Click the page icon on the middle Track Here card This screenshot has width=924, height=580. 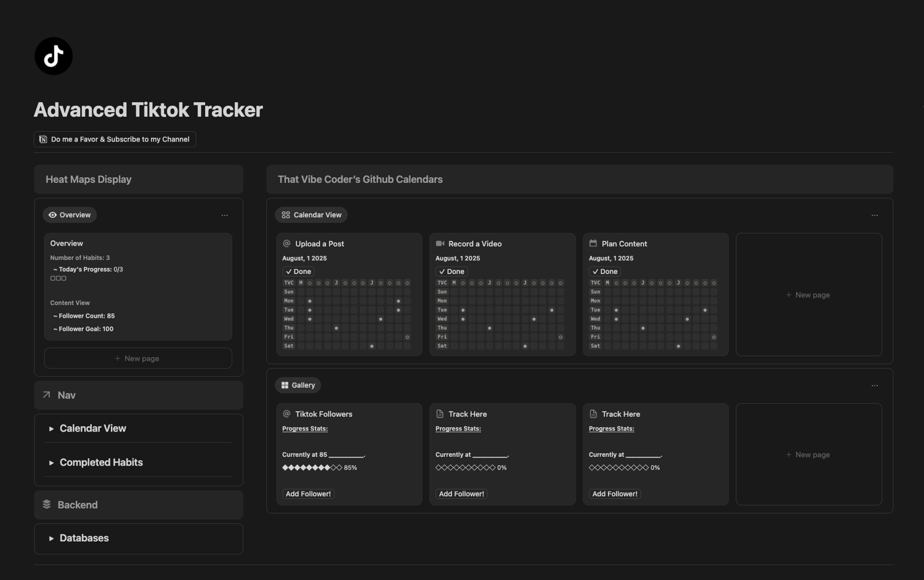(440, 414)
